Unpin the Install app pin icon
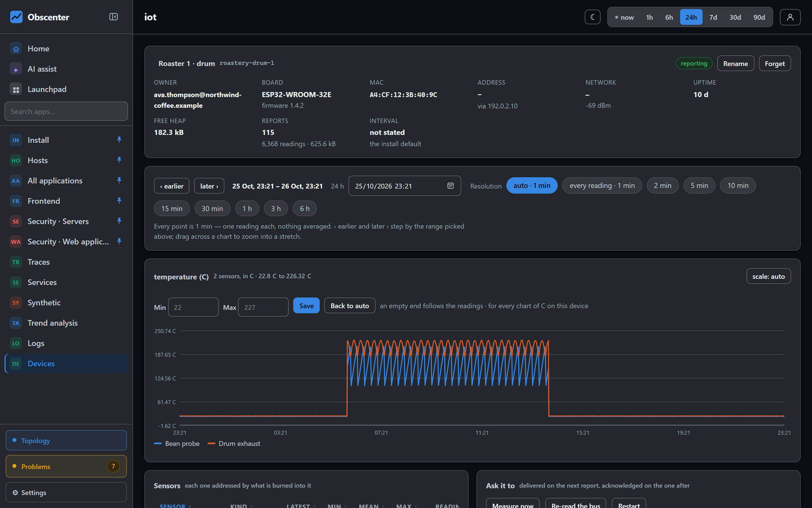Image resolution: width=812 pixels, height=508 pixels. coord(119,140)
